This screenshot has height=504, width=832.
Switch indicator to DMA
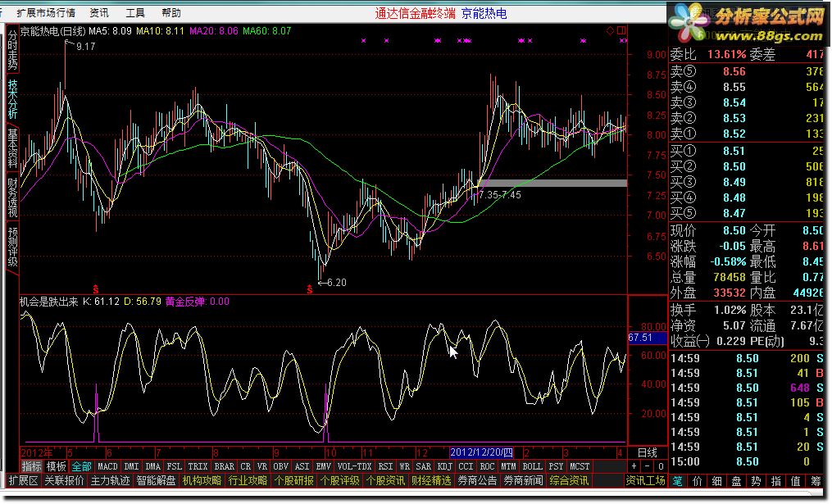pyautogui.click(x=152, y=466)
